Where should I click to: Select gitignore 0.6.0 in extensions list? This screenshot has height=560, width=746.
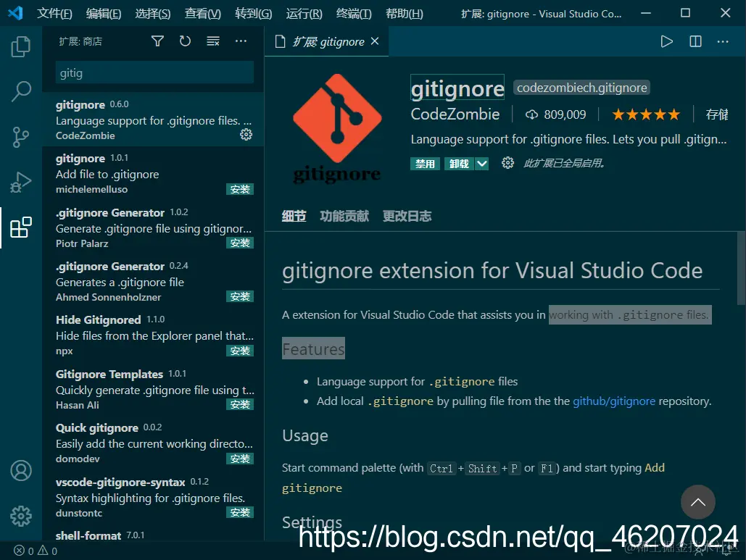click(153, 120)
